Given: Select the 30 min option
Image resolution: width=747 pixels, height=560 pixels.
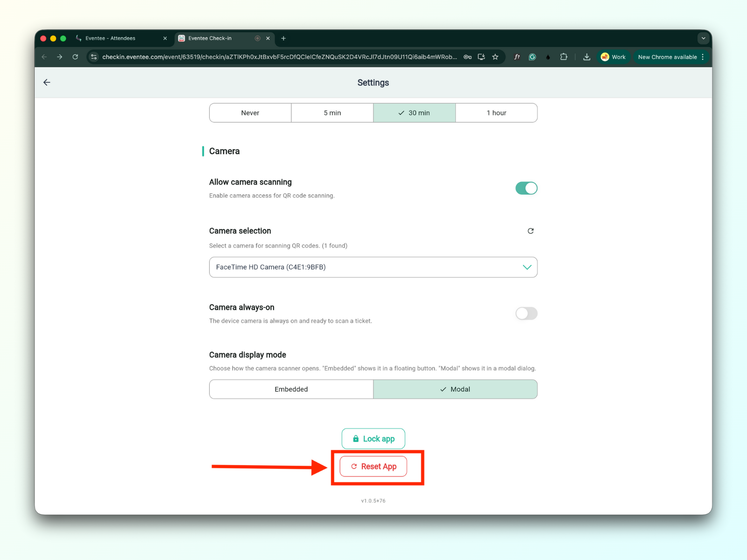Looking at the screenshot, I should point(414,113).
